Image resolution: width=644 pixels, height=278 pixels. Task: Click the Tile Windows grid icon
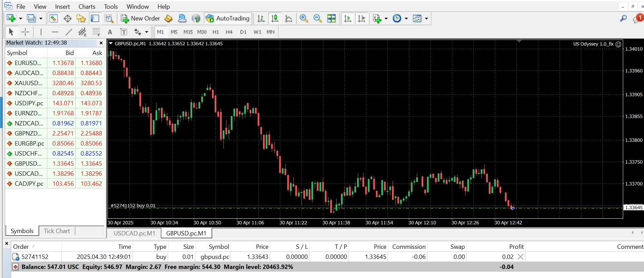[331, 18]
